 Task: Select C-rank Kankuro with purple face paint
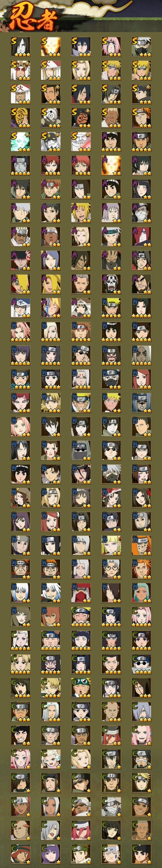[x=50, y=664]
